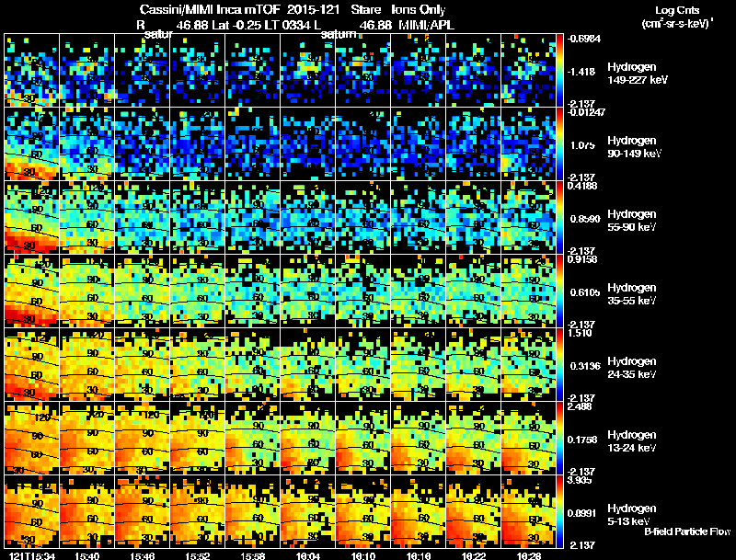This screenshot has width=736, height=560.
Task: Select the 5-13 keV image panel at 15:46
Action: (143, 512)
